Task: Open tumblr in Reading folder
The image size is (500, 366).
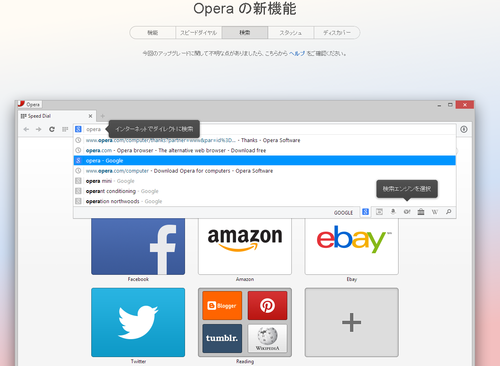Action: [222, 338]
